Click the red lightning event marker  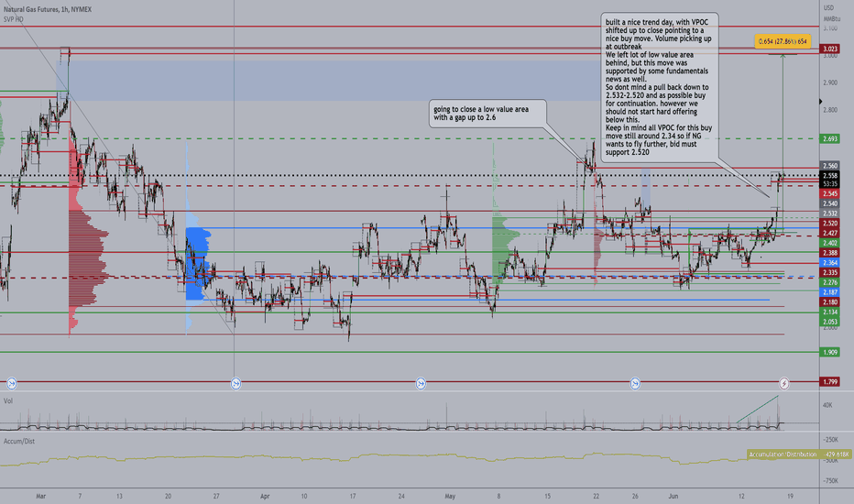783,384
